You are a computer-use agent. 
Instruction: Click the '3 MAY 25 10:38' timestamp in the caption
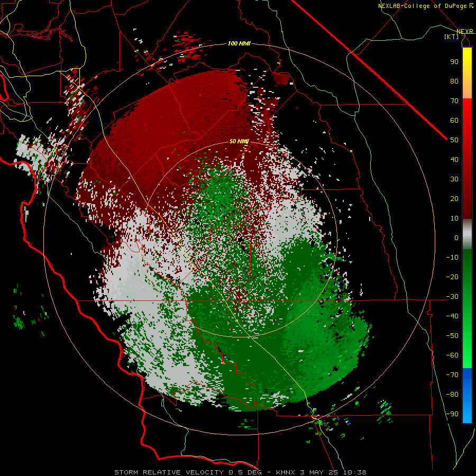[x=333, y=472]
